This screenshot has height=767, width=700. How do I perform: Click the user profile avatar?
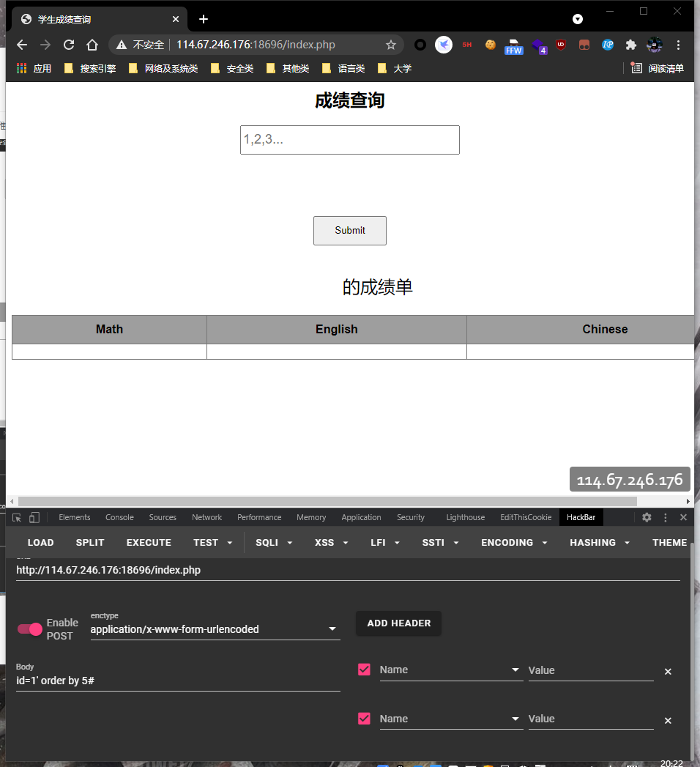[x=655, y=45]
